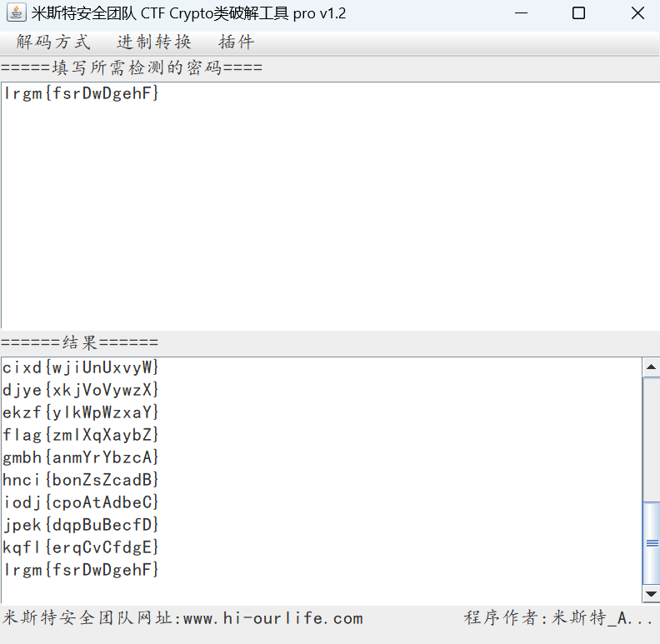660x644 pixels.
Task: Click the scrollbar up arrow in results
Action: point(651,367)
